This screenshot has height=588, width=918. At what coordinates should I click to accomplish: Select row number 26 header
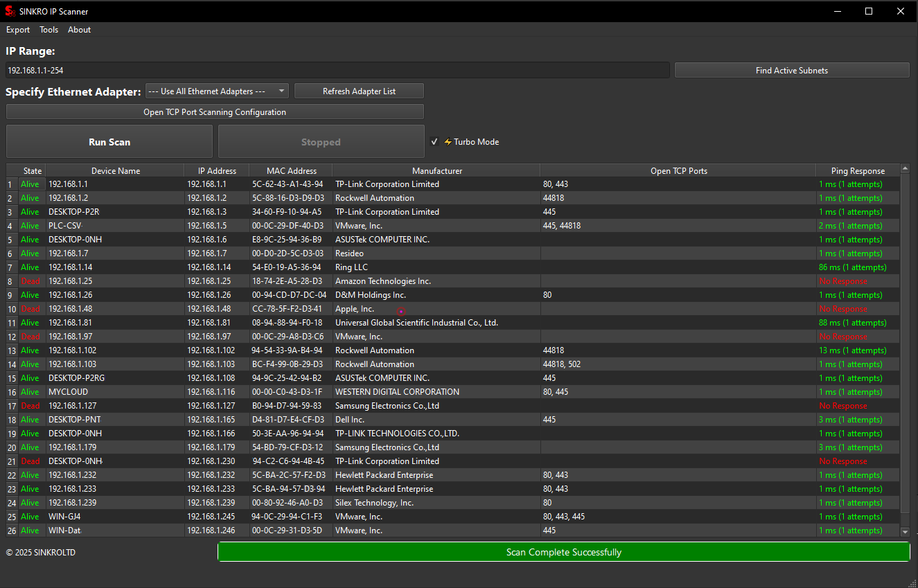12,531
